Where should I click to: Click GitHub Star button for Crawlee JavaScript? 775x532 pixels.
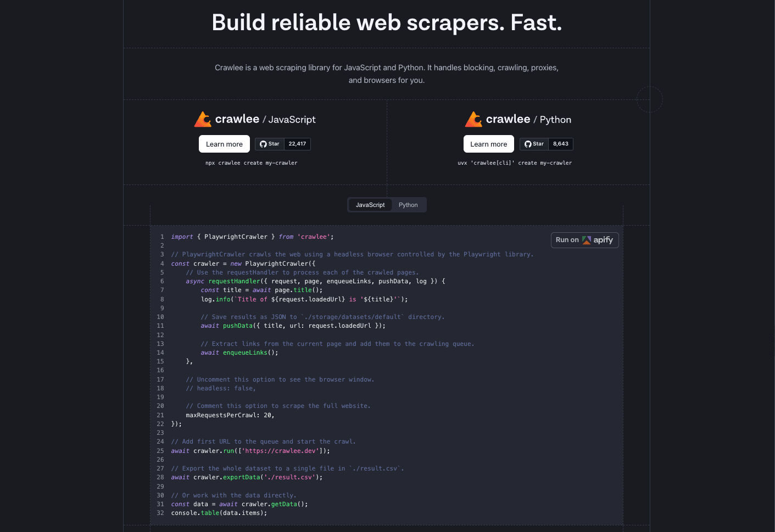tap(270, 144)
